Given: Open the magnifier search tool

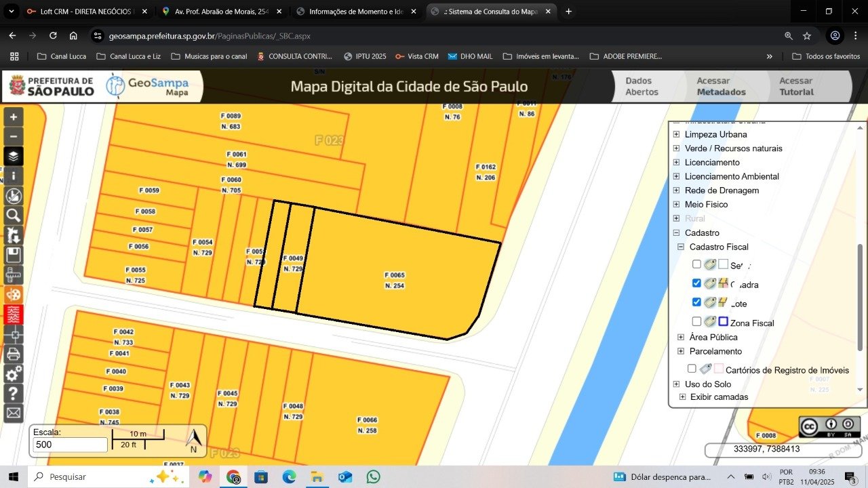Looking at the screenshot, I should pos(14,216).
